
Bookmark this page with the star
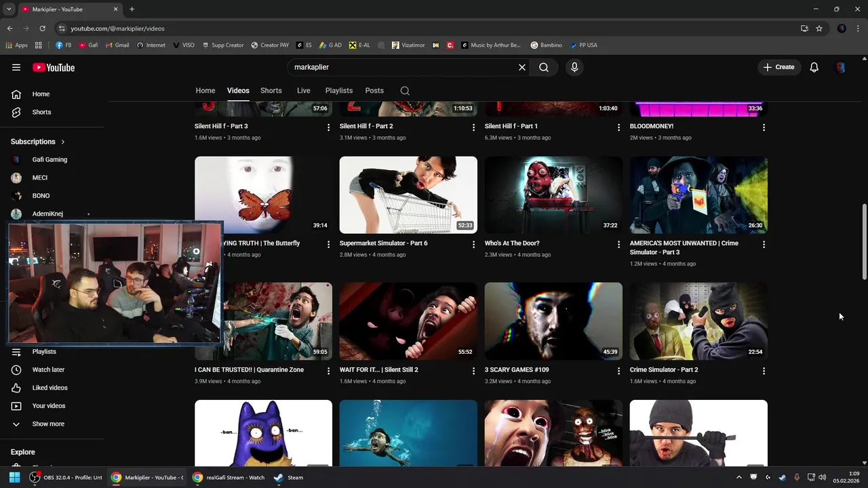click(x=819, y=28)
